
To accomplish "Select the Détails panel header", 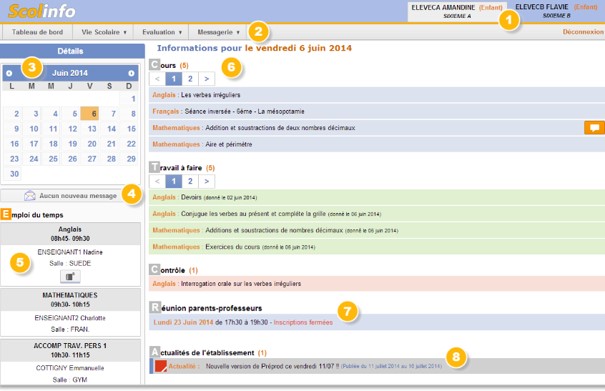I will 72,51.
